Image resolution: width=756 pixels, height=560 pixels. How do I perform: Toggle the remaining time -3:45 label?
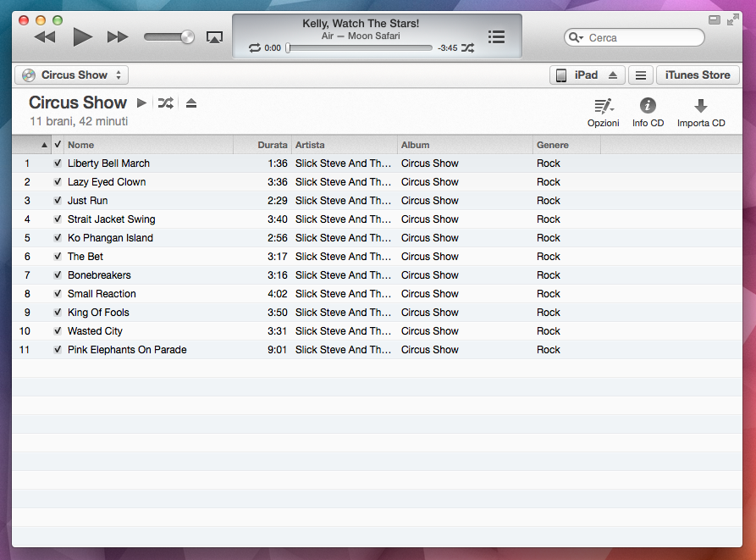448,47
